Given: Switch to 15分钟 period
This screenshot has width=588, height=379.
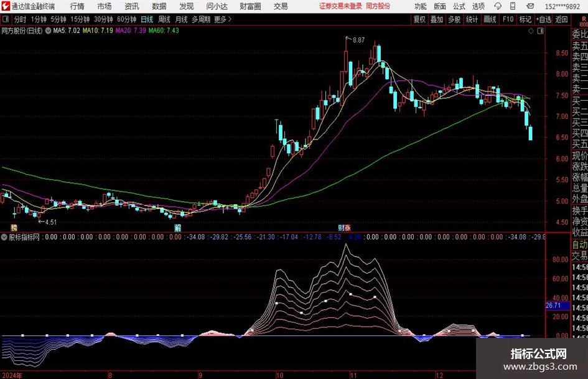Looking at the screenshot, I should [x=80, y=19].
